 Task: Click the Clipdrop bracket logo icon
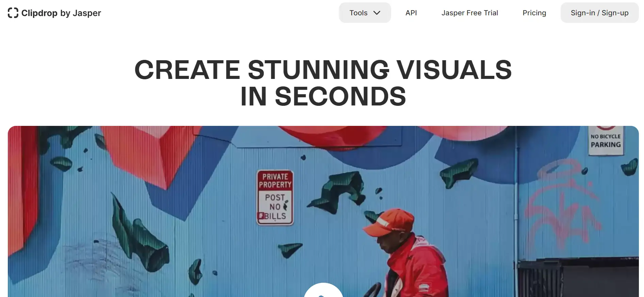pos(13,13)
